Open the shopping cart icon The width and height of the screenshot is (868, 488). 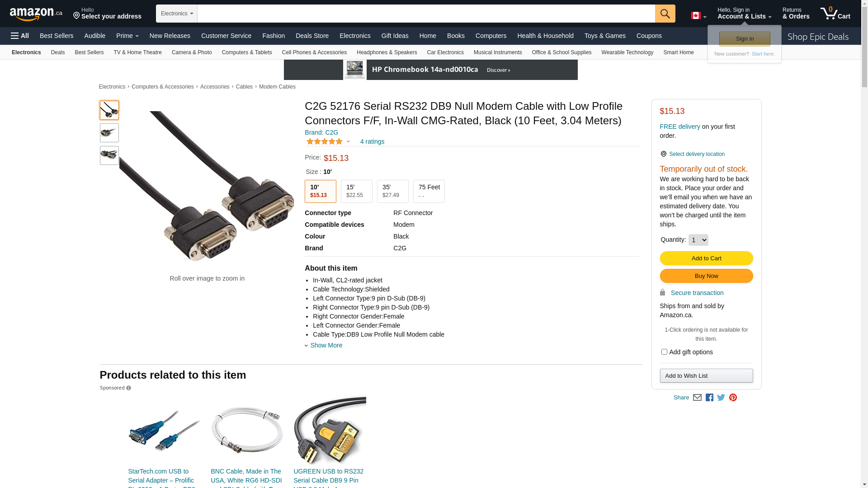point(835,13)
